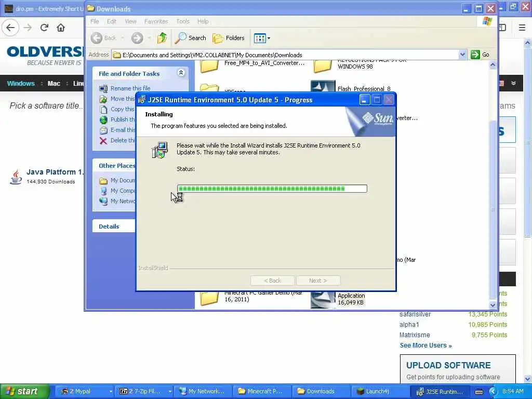532x399 pixels.
Task: Click the E-mail this file icon
Action: pyautogui.click(x=103, y=130)
